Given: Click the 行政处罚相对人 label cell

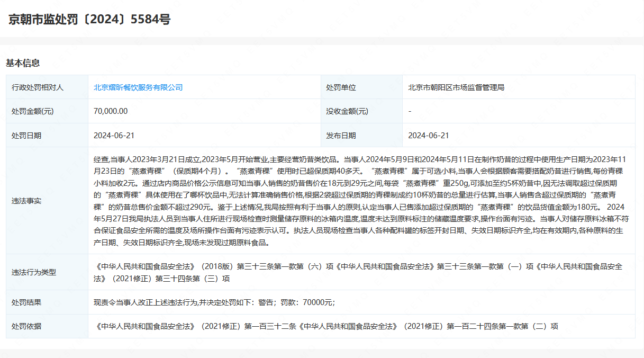Looking at the screenshot, I should pyautogui.click(x=47, y=87).
